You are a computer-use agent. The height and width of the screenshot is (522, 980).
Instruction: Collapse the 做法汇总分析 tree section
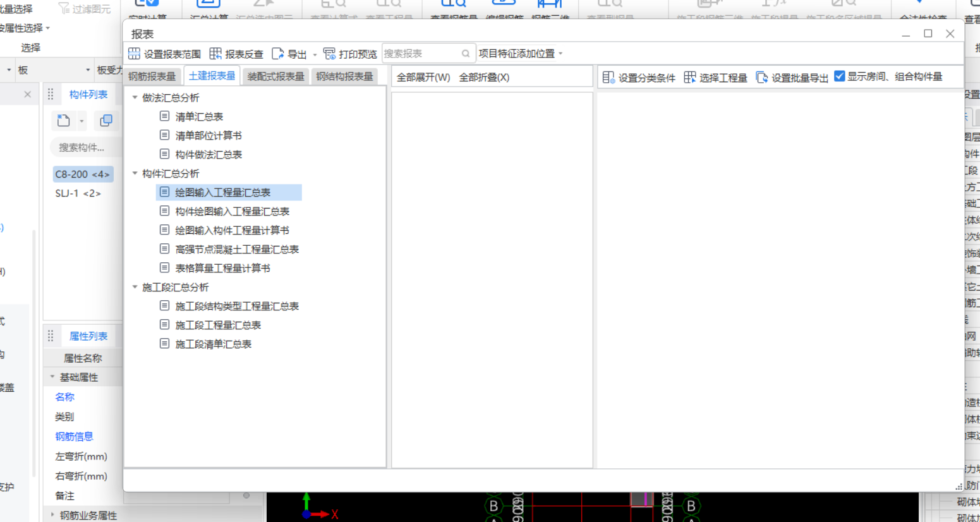tap(134, 98)
